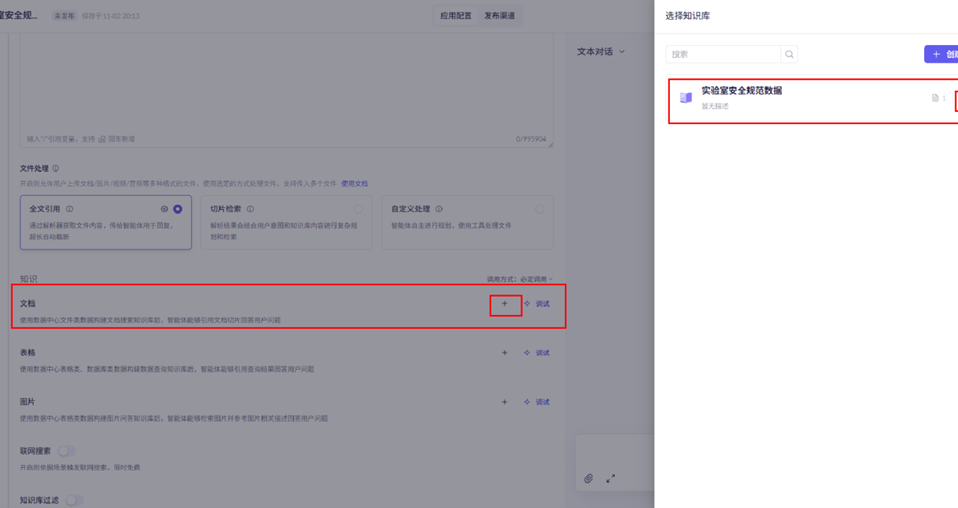Click the 知识 section heading
Screen dimensions: 958x508
[28, 279]
